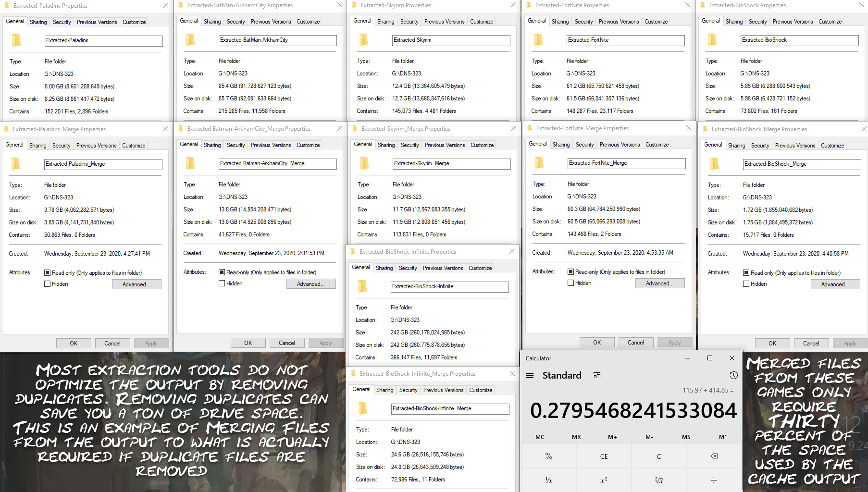Open Previous Versions tab in Extracted-Paladins_Merge Properties
Image resolution: width=868 pixels, height=492 pixels.
[96, 146]
